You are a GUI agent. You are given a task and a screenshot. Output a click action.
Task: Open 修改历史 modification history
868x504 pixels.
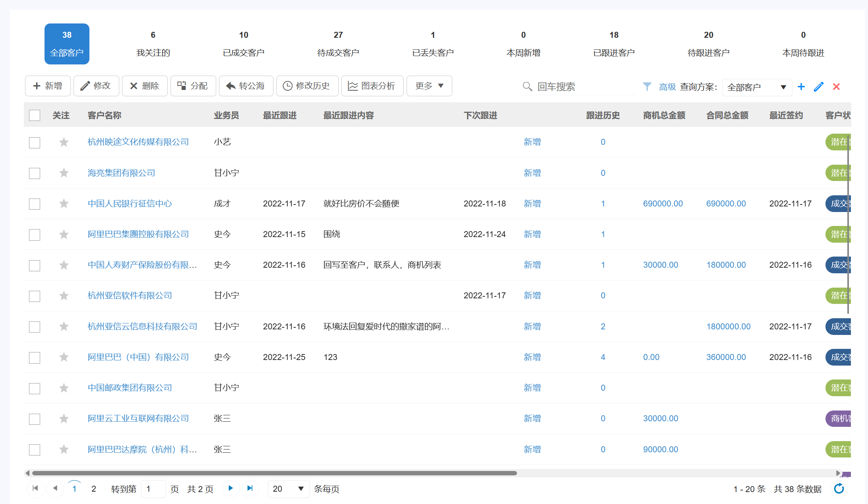point(307,86)
